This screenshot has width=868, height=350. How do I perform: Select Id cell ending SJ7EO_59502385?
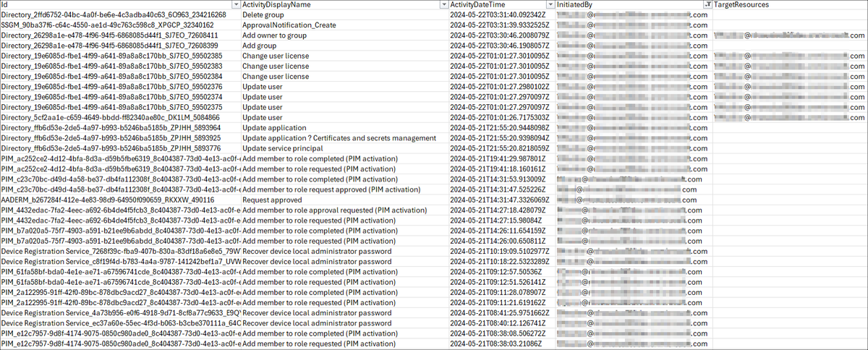120,55
